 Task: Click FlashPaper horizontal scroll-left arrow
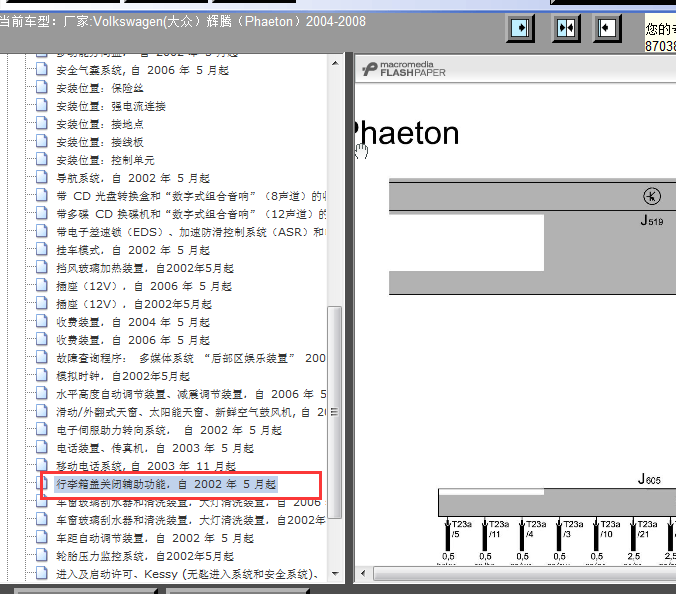tap(363, 574)
